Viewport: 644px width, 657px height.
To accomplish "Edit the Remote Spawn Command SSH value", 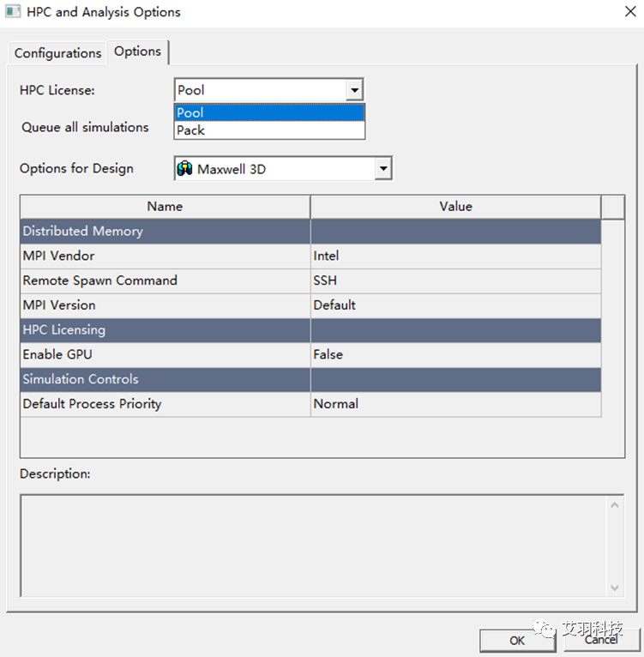I will (455, 280).
